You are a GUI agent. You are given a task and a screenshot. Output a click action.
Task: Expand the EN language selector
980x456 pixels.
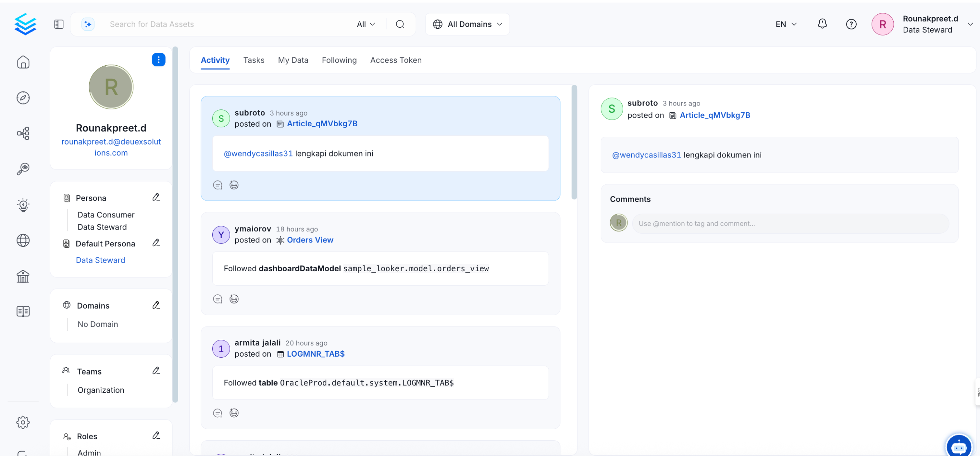(785, 24)
